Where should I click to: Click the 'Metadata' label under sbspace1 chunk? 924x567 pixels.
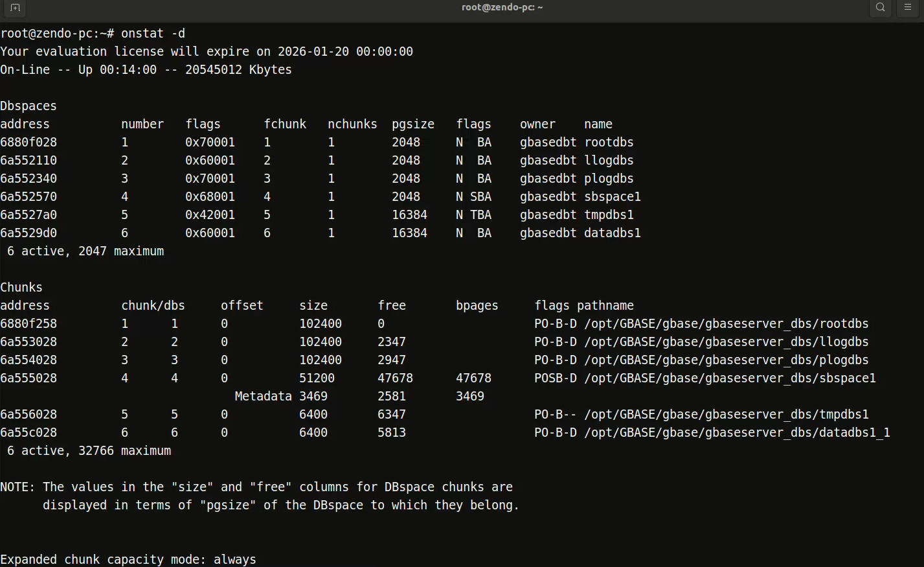tap(263, 397)
